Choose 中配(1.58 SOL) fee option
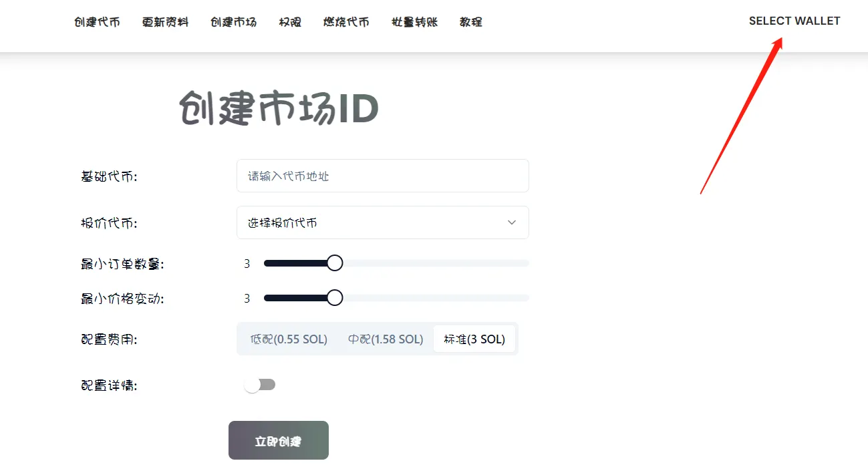 tap(386, 339)
